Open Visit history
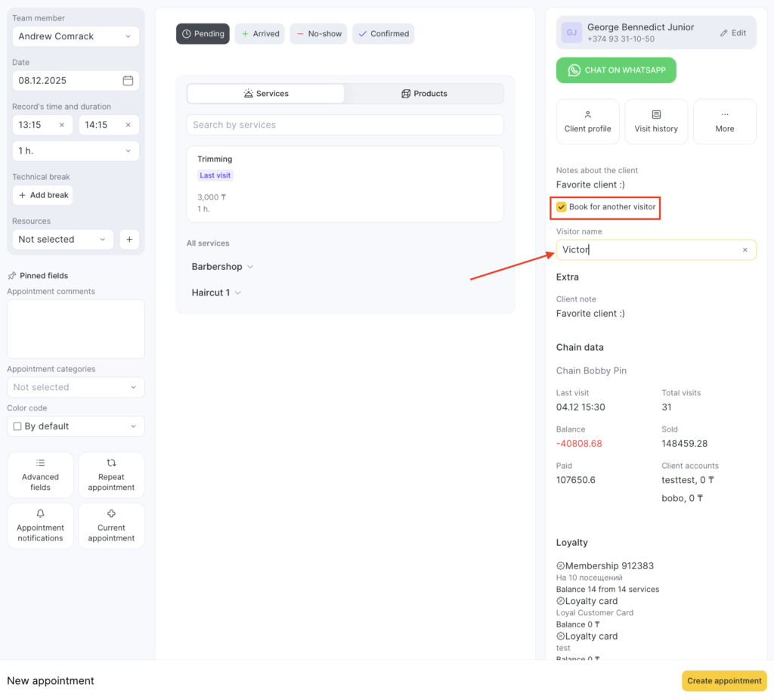This screenshot has width=774, height=700. (656, 121)
